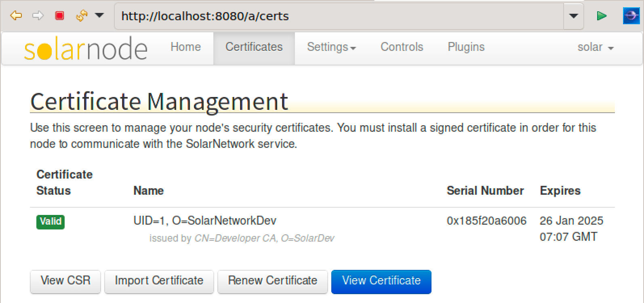Open the Home nav item
The height and width of the screenshot is (303, 644).
(x=185, y=47)
